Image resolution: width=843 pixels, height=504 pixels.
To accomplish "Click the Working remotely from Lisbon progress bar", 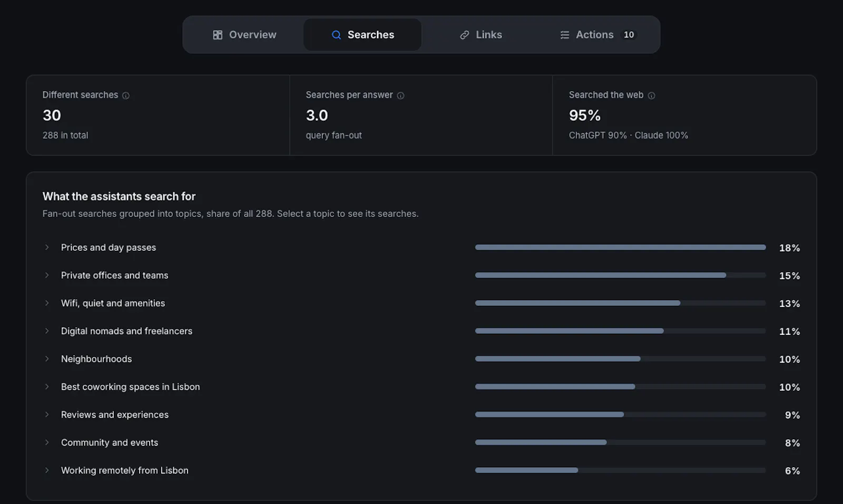I will [621, 470].
